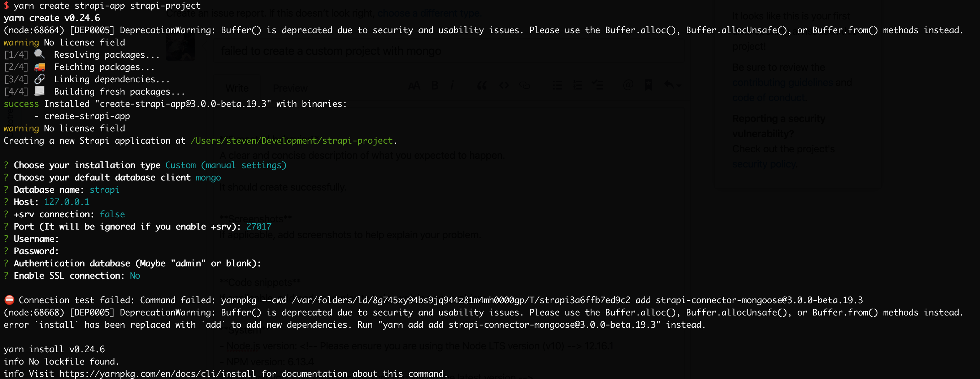This screenshot has height=379, width=980.
Task: Click the truck emoji beside Fetching packages
Action: [x=40, y=67]
